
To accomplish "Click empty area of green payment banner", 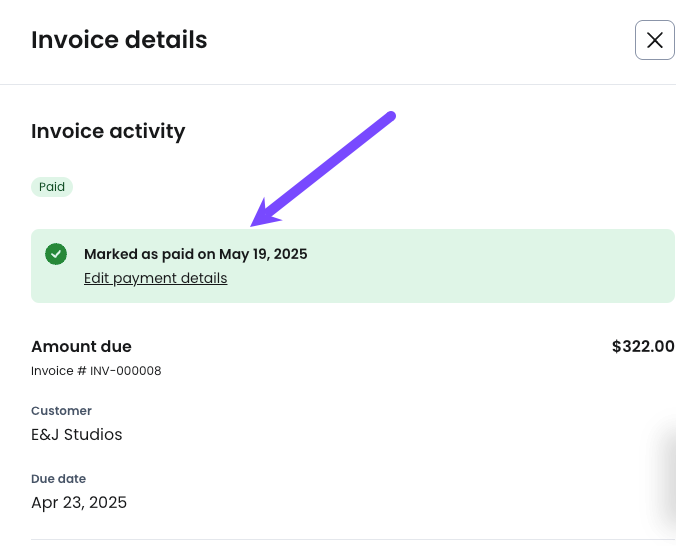I will tap(474, 266).
